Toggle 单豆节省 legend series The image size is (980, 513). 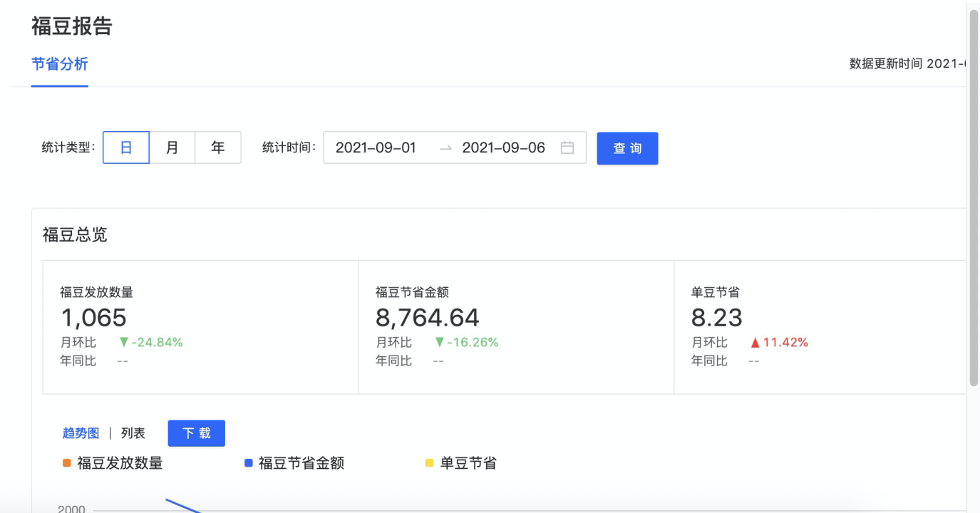[461, 463]
